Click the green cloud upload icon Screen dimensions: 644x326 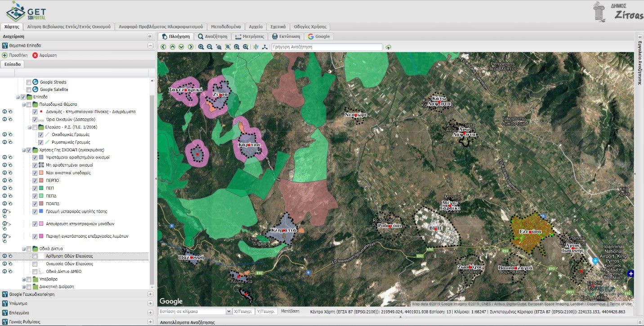tap(389, 47)
